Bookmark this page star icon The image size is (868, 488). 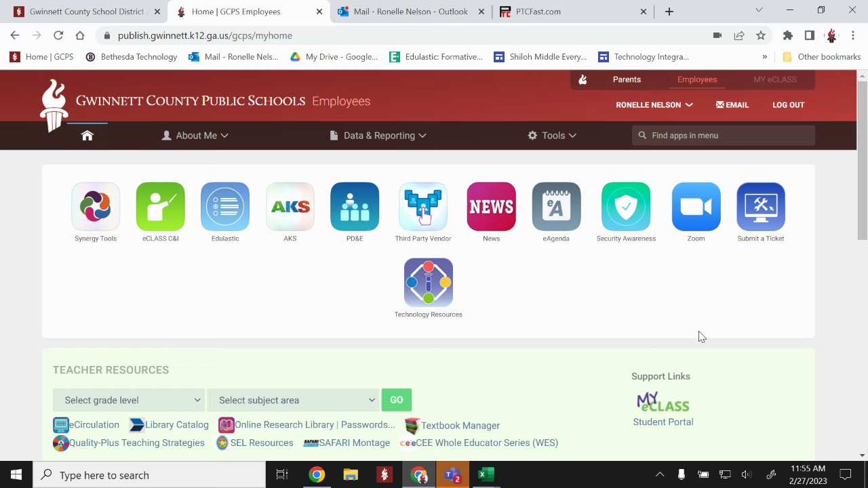761,35
